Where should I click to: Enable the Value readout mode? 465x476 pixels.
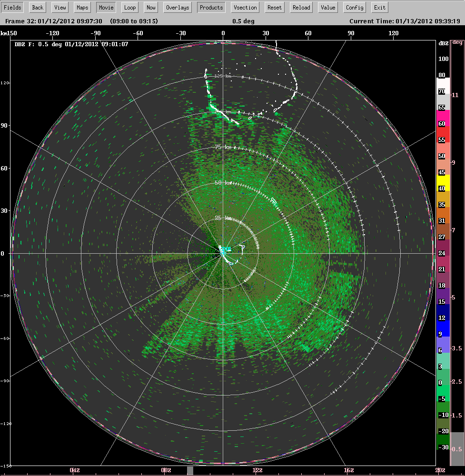click(328, 7)
